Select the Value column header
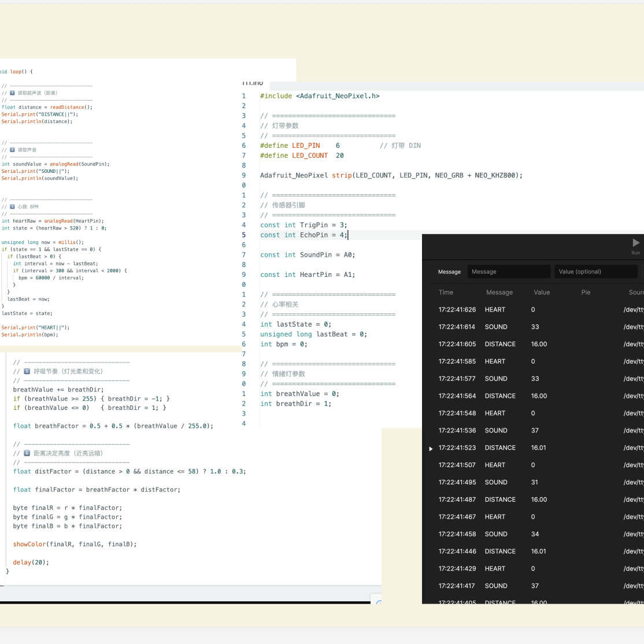This screenshot has height=644, width=644. [x=542, y=293]
